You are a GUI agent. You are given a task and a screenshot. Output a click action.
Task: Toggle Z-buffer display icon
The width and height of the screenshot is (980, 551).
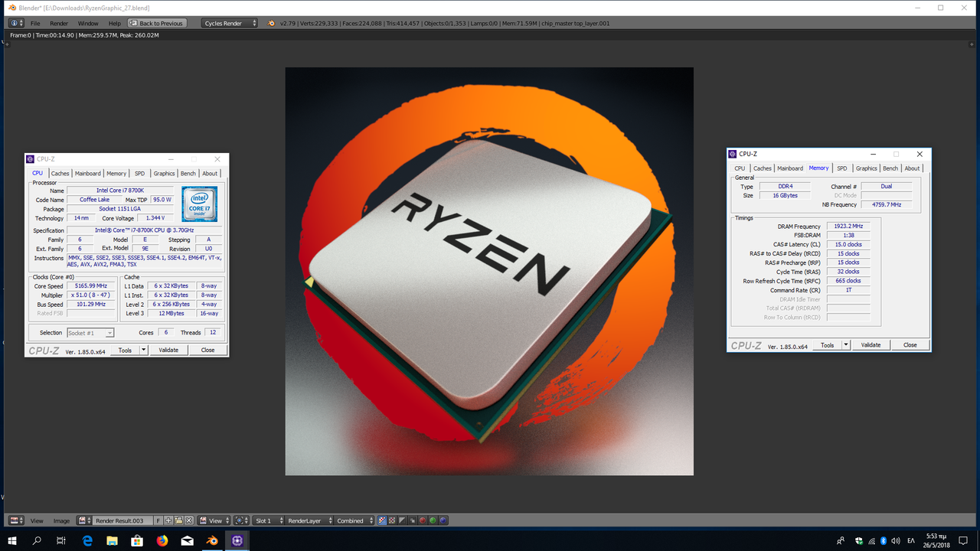(x=412, y=520)
